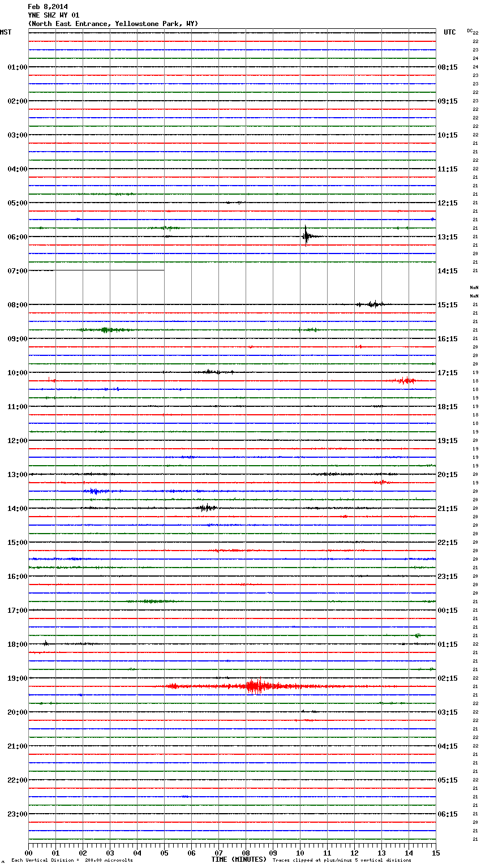Select the 05:00 MST time label

tap(18, 203)
